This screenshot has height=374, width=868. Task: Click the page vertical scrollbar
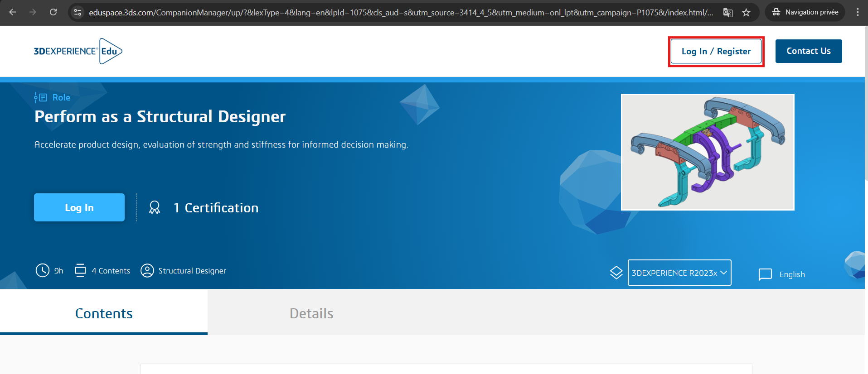866,104
